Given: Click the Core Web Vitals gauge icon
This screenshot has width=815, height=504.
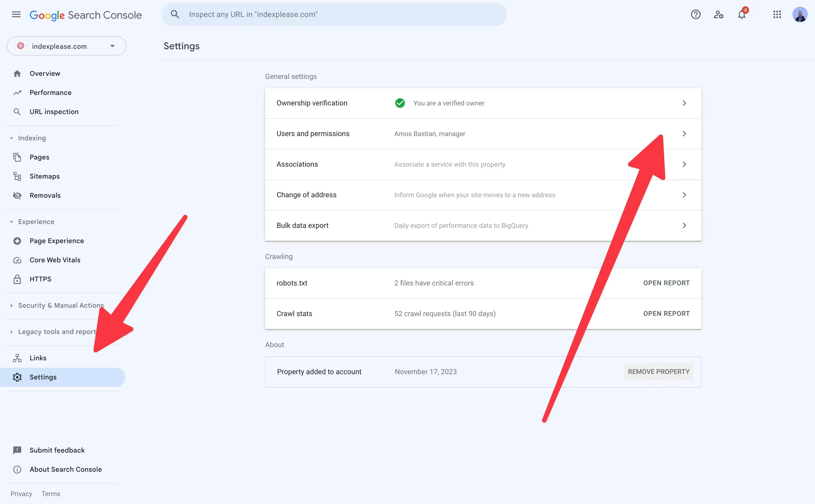Looking at the screenshot, I should tap(17, 260).
